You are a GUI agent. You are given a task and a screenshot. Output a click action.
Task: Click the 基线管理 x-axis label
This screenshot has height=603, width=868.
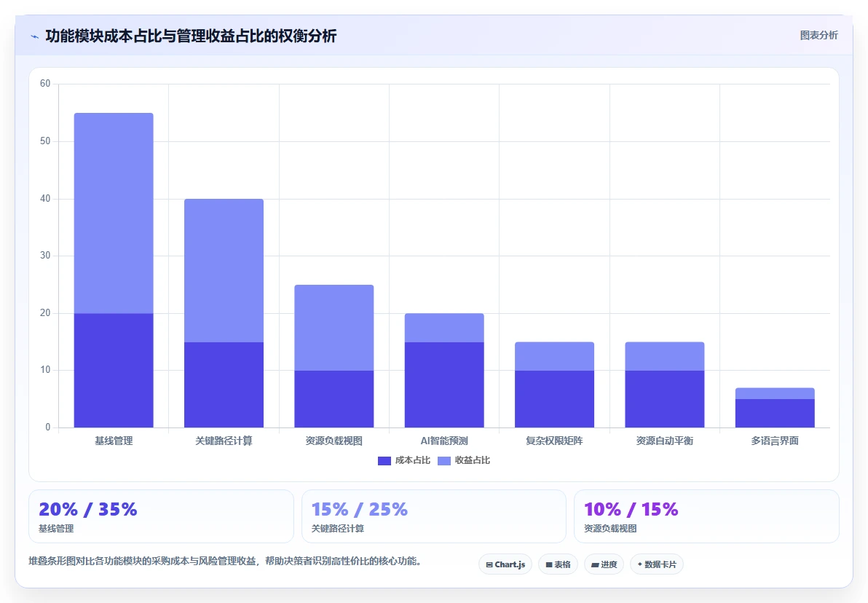coord(114,441)
